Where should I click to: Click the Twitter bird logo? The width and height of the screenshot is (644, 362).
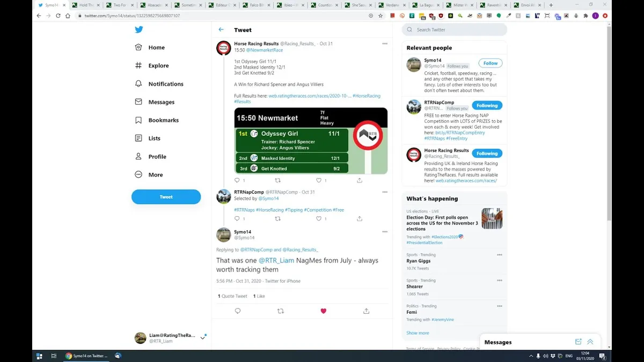[139, 29]
